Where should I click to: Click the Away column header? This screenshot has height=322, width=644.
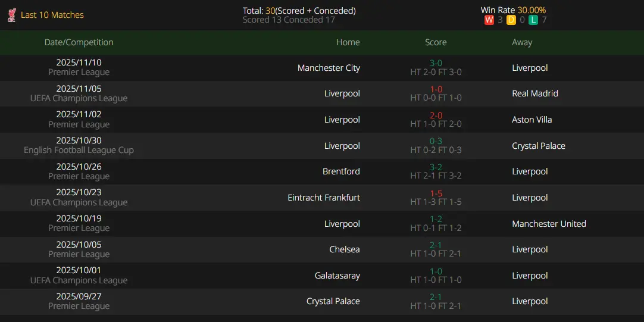pyautogui.click(x=522, y=42)
